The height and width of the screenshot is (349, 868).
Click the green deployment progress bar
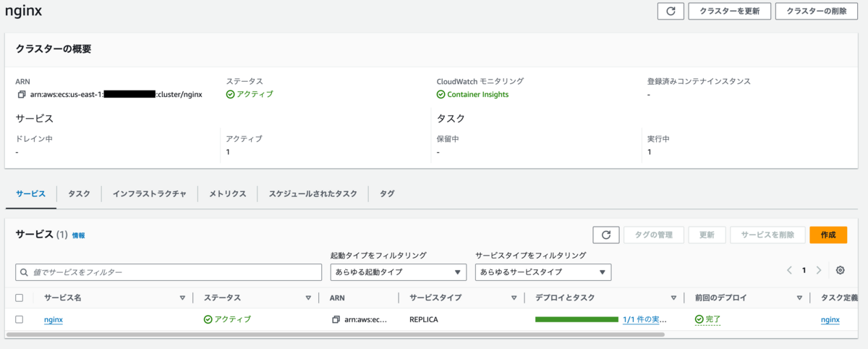576,319
